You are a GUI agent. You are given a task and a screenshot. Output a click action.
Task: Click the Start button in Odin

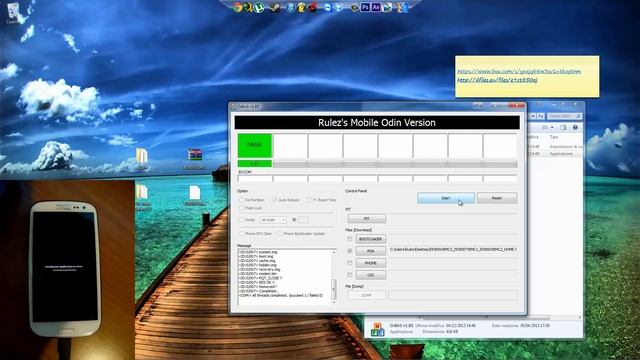446,198
